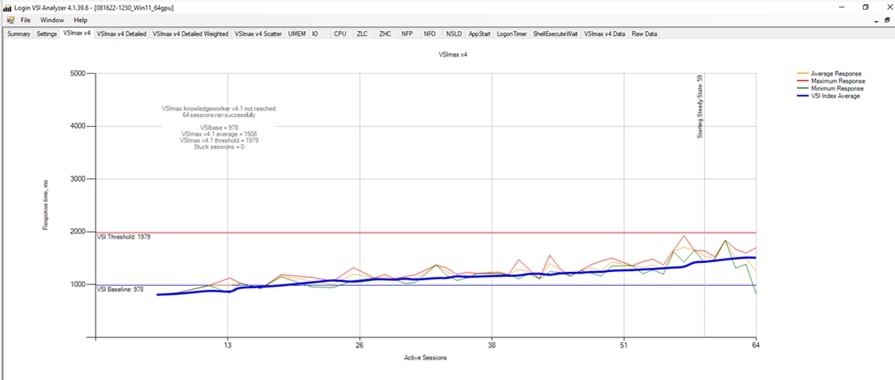The height and width of the screenshot is (380, 895).
Task: Click the Maximum Response legend entry
Action: pos(830,81)
